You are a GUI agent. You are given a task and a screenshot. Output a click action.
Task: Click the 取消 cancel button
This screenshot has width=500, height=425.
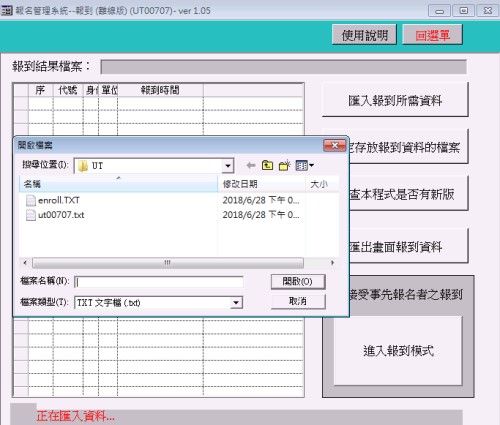click(x=298, y=301)
